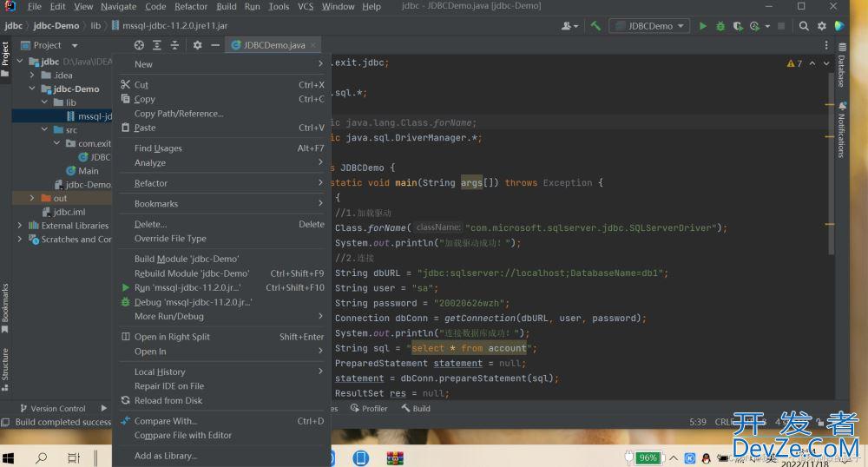Open IDE settings gear icon in toolbar
This screenshot has width=868, height=467.
tap(822, 25)
